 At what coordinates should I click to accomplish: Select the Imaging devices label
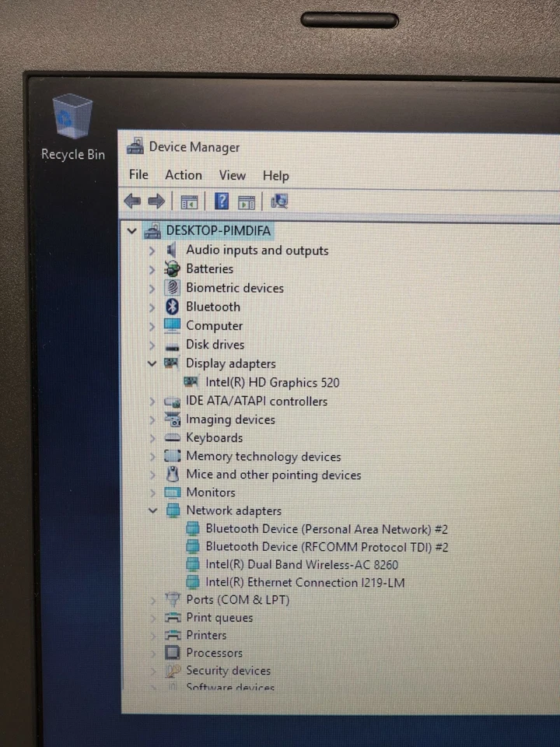[230, 419]
